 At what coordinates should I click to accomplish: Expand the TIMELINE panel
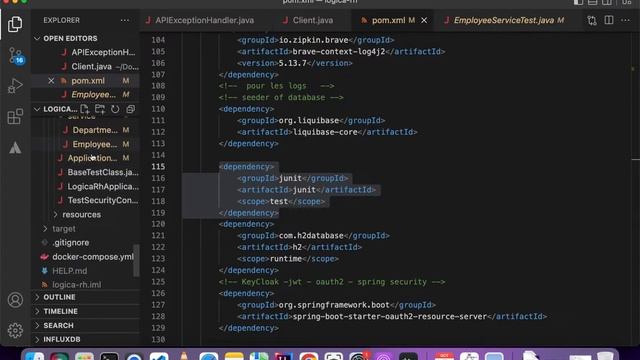60,311
